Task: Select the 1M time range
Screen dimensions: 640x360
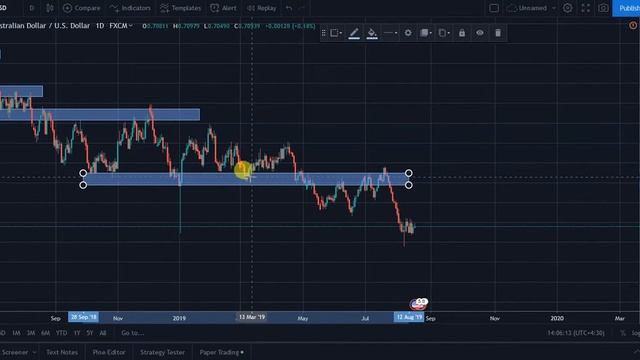Action: pyautogui.click(x=16, y=333)
